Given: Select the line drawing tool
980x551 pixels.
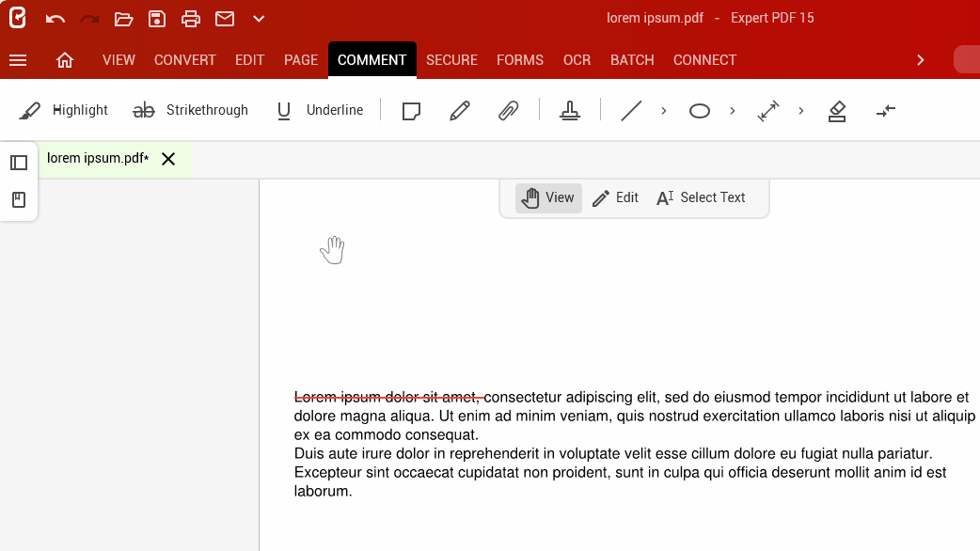Looking at the screenshot, I should click(631, 111).
